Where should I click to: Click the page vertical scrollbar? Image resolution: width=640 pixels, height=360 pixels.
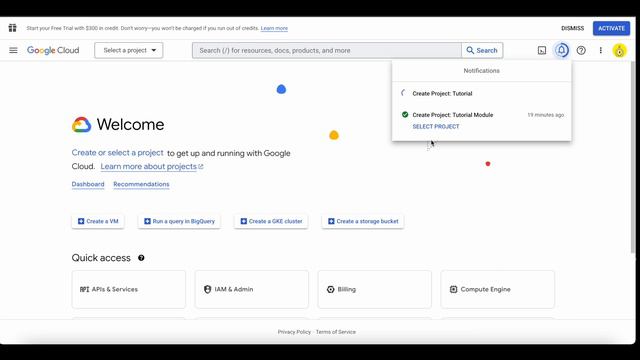(x=633, y=157)
